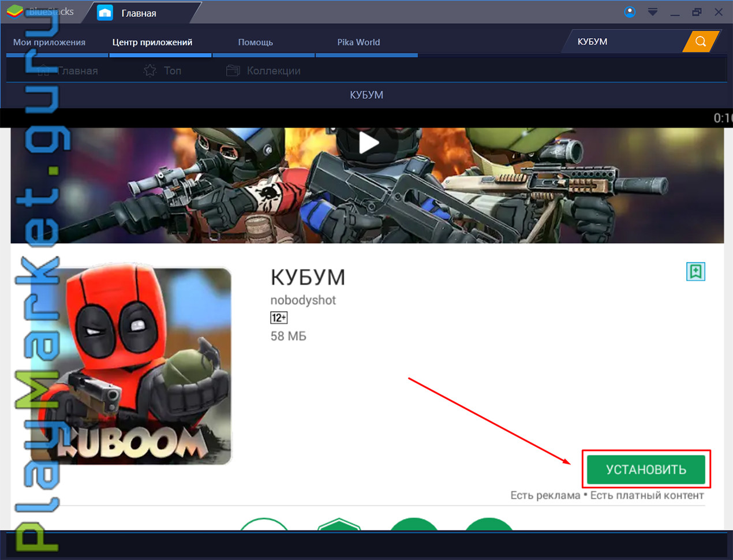Screen dimensions: 733x560
Task: Click the 58 МБ size text
Action: [x=289, y=336]
